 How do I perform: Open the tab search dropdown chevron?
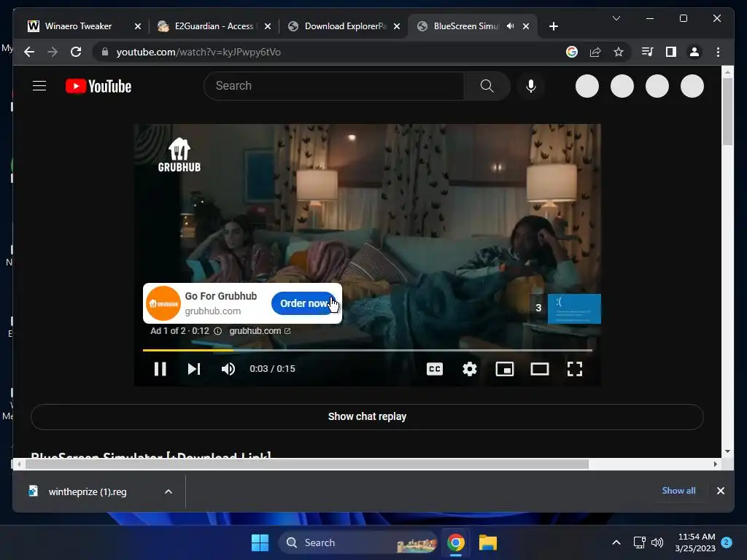[616, 18]
